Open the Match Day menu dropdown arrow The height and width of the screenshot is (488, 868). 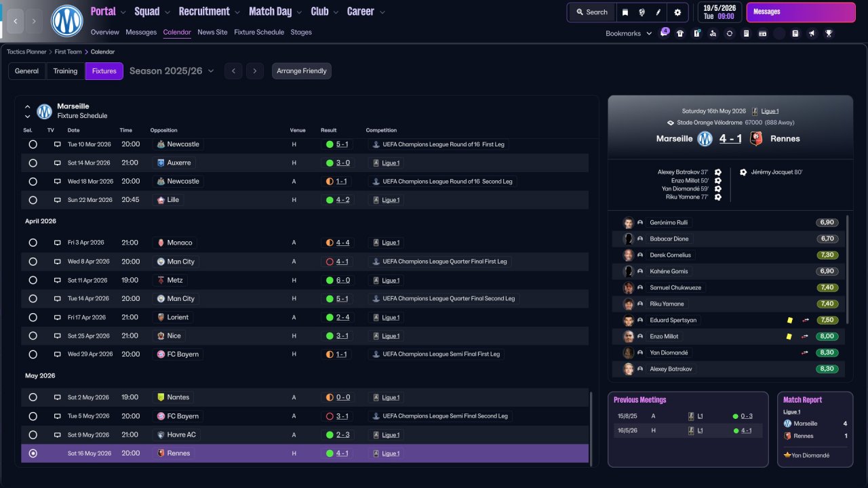(299, 12)
